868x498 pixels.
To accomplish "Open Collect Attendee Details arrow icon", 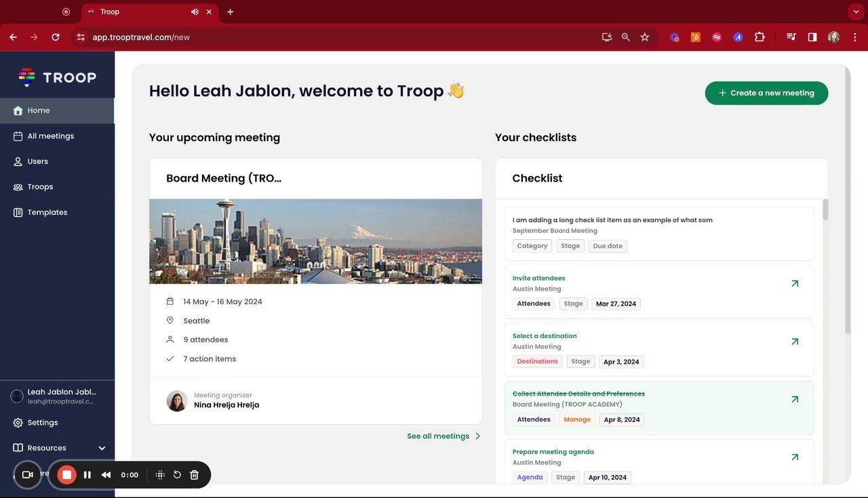I will (795, 399).
